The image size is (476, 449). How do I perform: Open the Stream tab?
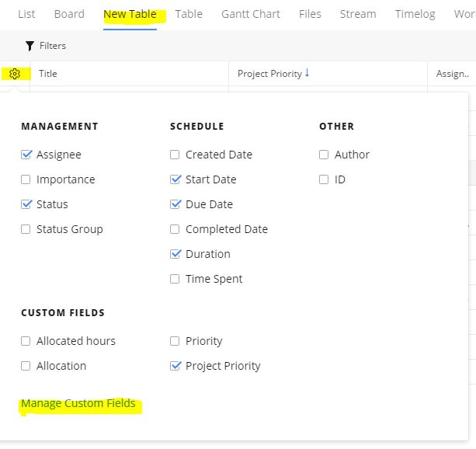[358, 14]
